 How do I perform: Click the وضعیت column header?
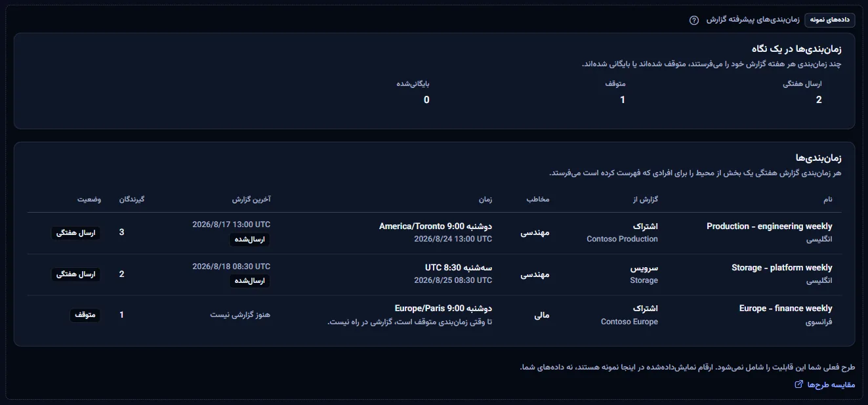(89, 200)
